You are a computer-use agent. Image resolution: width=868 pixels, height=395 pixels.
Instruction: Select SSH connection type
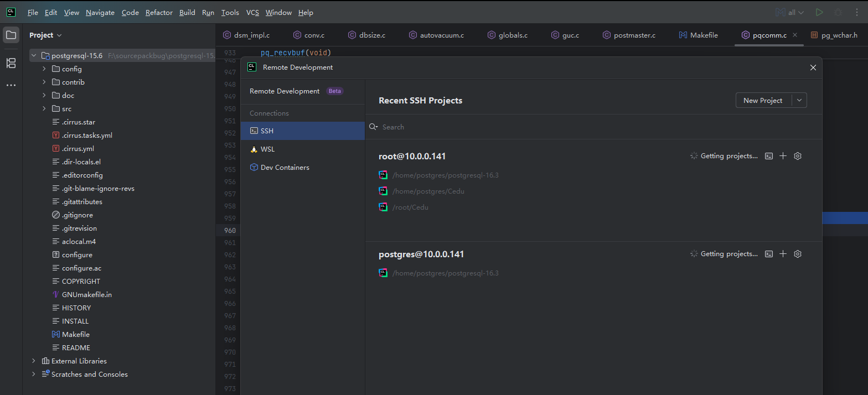pos(303,131)
